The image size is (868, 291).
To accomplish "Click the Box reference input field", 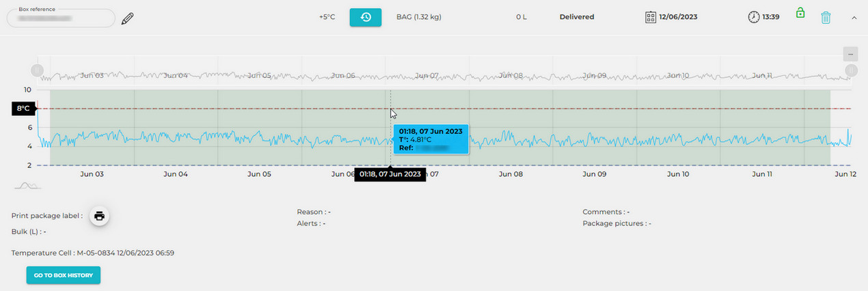I will click(x=60, y=18).
